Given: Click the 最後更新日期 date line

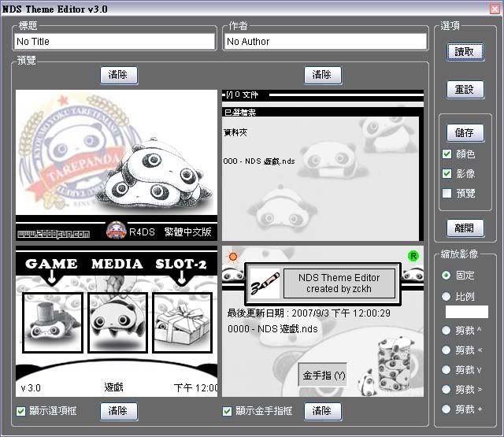Looking at the screenshot, I should (x=309, y=313).
